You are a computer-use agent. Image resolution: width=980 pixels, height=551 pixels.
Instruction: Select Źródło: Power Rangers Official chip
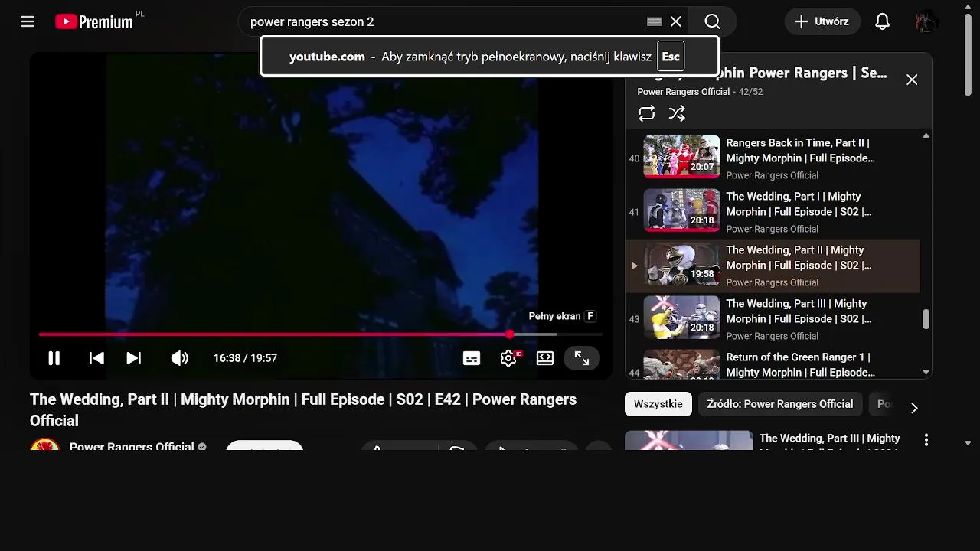click(x=780, y=404)
